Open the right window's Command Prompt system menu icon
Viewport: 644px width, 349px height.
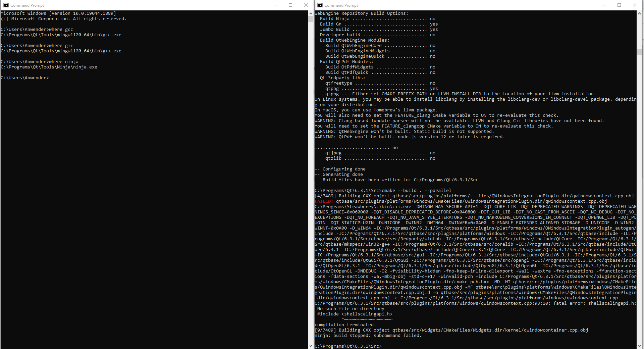320,5
